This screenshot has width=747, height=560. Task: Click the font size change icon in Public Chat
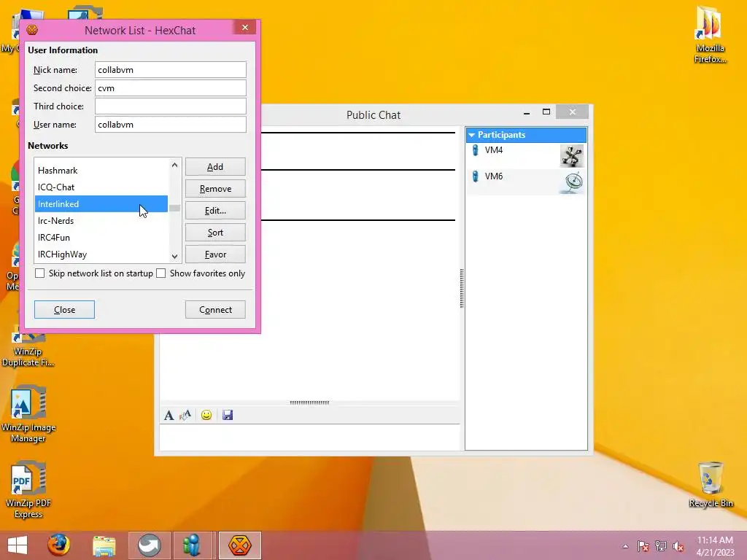185,415
